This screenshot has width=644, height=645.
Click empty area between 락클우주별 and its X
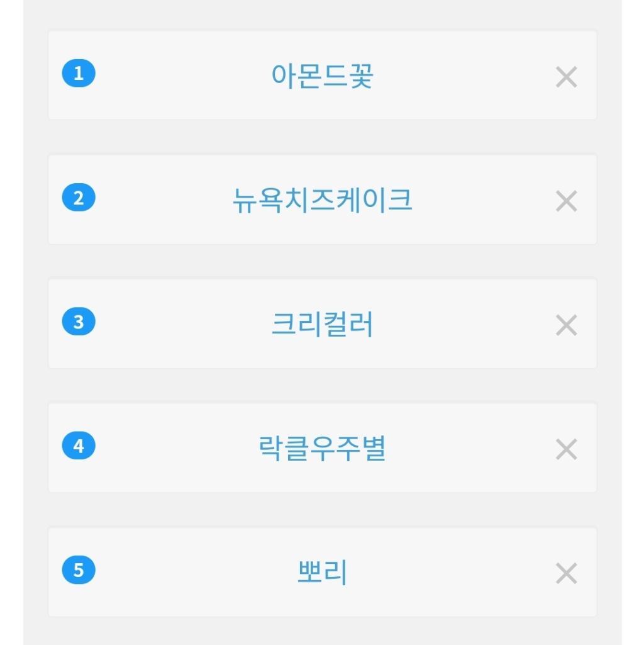pos(472,449)
